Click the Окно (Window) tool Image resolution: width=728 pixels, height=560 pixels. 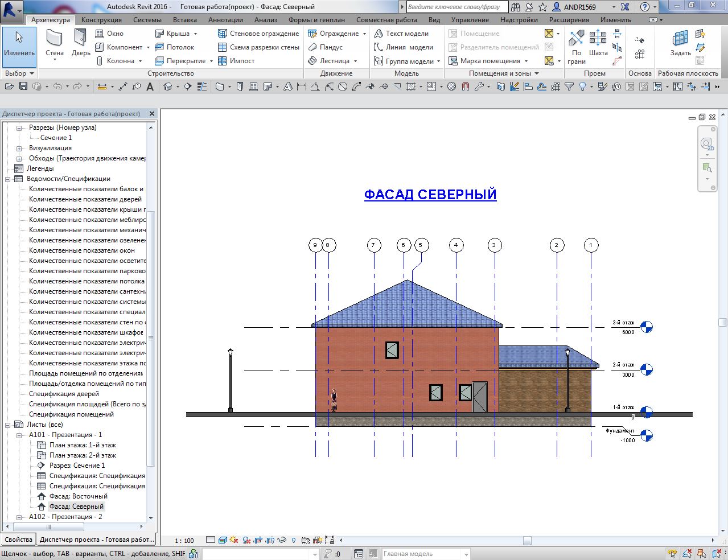[109, 34]
